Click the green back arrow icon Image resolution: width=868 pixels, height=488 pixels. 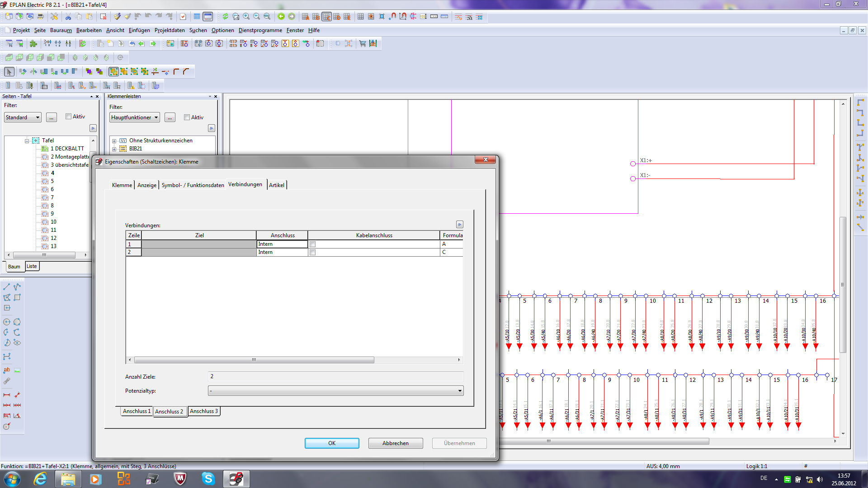pos(281,17)
